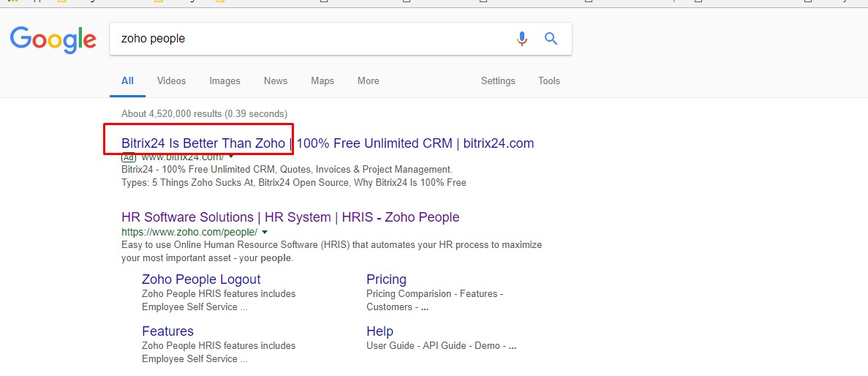Image resolution: width=868 pixels, height=376 pixels.
Task: Open search Settings menu
Action: 498,81
